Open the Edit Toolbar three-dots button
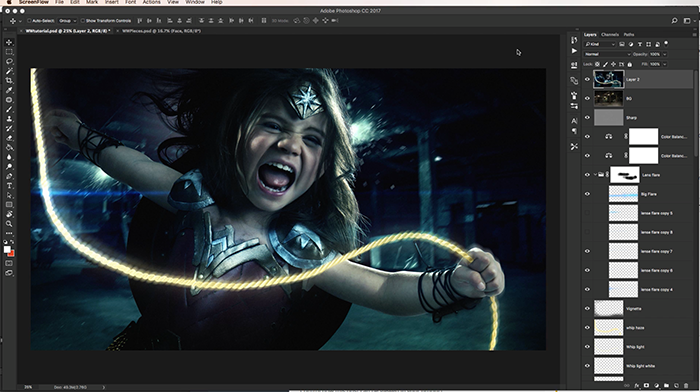The image size is (700, 392). 9,234
